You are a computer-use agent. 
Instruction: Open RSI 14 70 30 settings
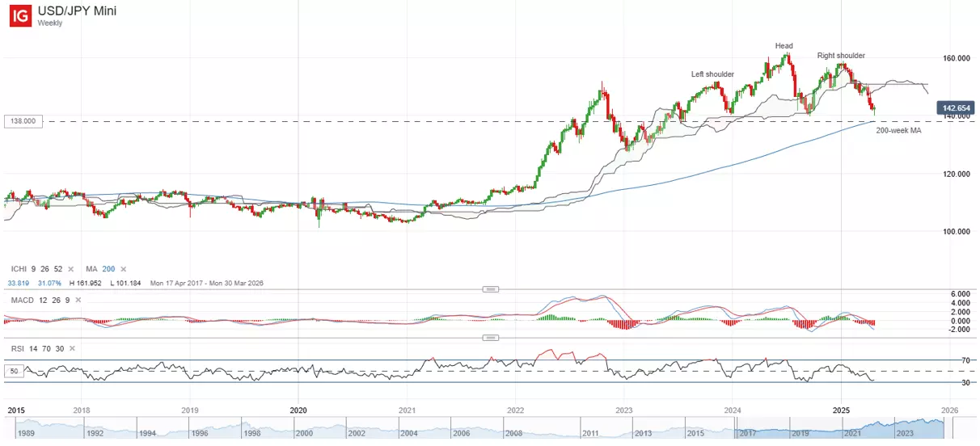point(36,348)
